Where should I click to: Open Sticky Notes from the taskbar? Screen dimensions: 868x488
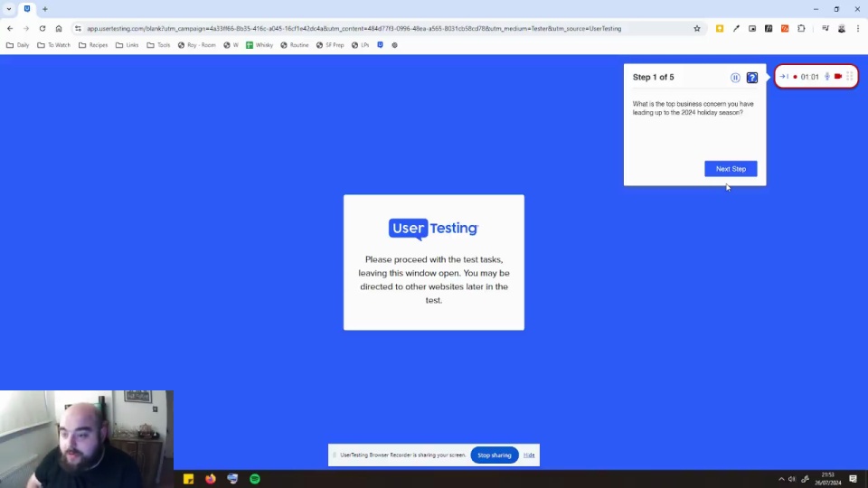tap(188, 479)
